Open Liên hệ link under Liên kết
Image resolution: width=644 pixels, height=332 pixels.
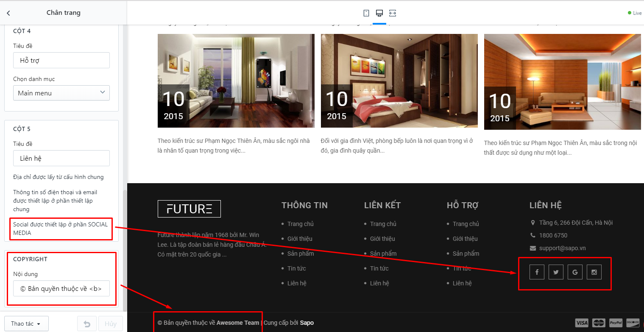pos(379,283)
